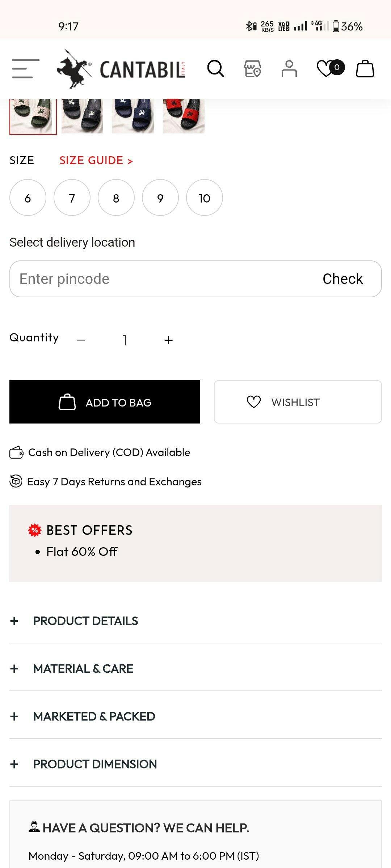Increase quantity with the plus icon
391x868 pixels.
(x=168, y=340)
